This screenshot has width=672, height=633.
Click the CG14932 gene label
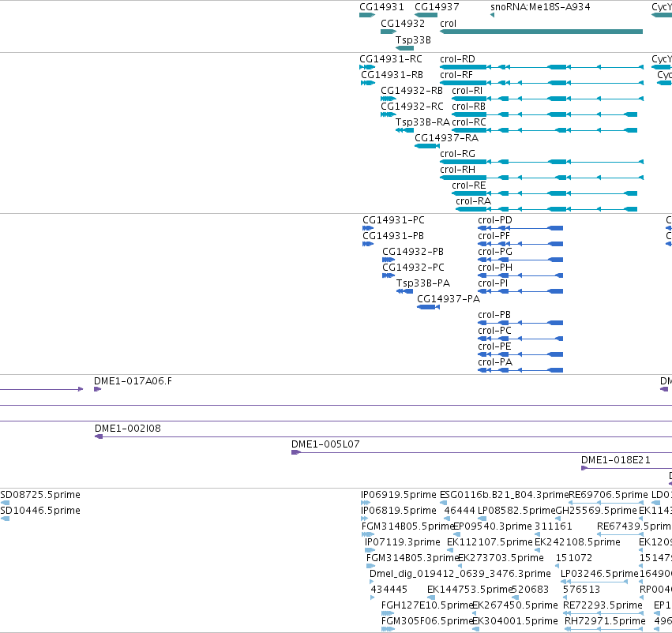coord(403,23)
